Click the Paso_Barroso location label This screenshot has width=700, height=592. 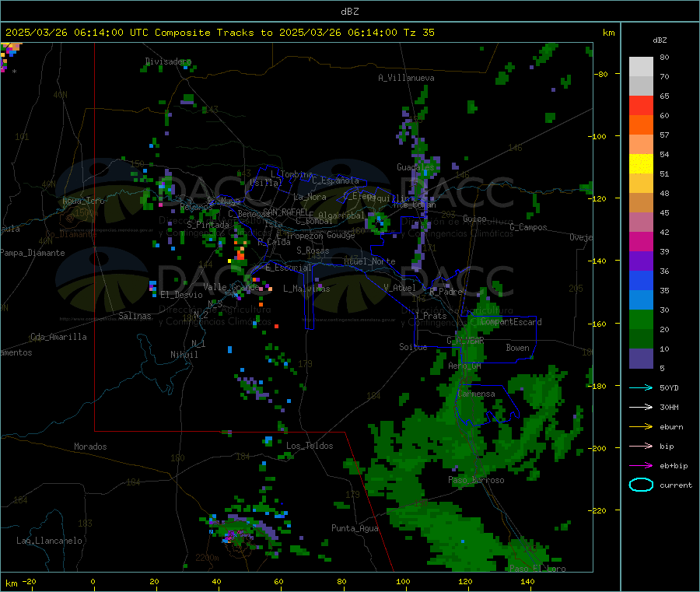point(476,480)
